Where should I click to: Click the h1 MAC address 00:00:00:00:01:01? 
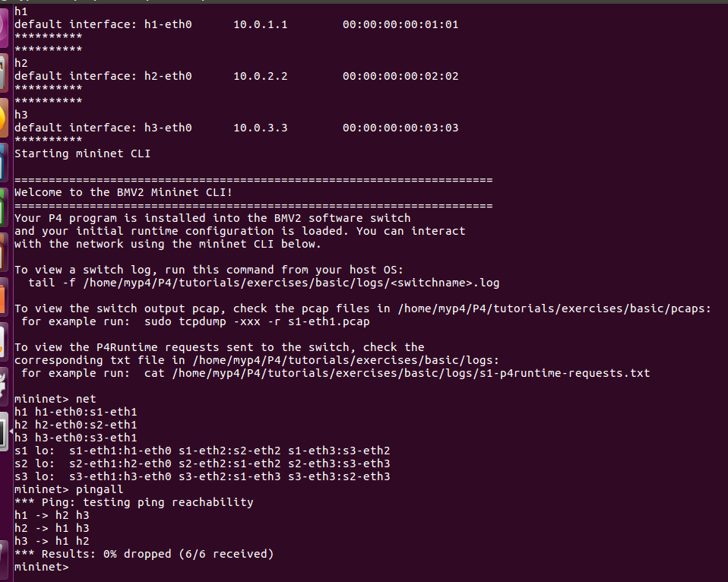pos(400,24)
